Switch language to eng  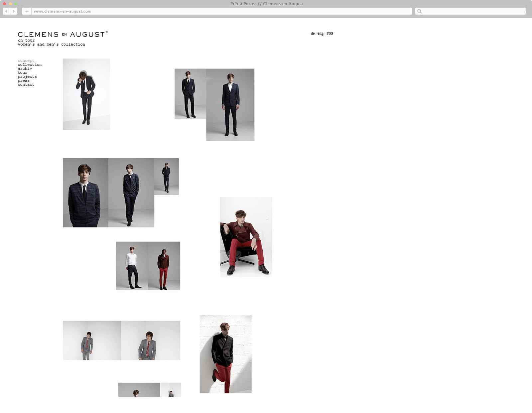pos(320,33)
